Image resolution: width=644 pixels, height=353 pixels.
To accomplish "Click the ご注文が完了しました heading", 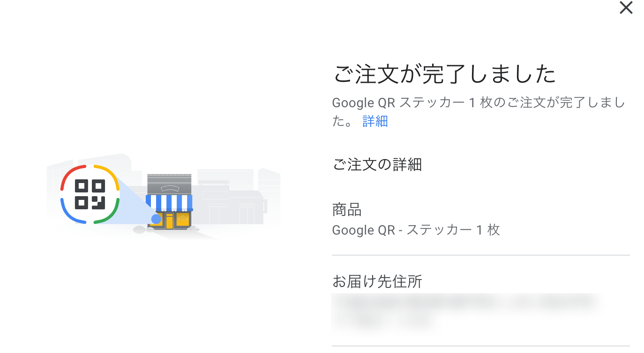I will (x=444, y=75).
